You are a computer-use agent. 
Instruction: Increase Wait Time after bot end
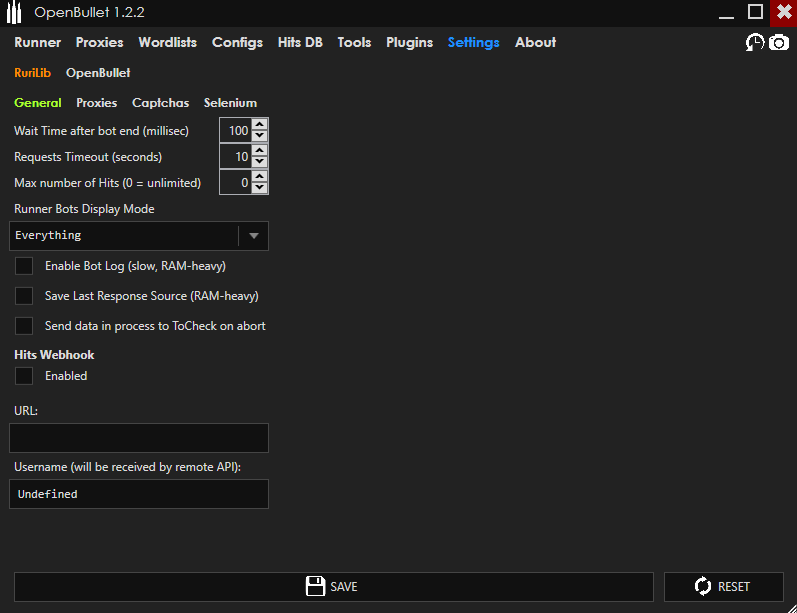tap(260, 125)
